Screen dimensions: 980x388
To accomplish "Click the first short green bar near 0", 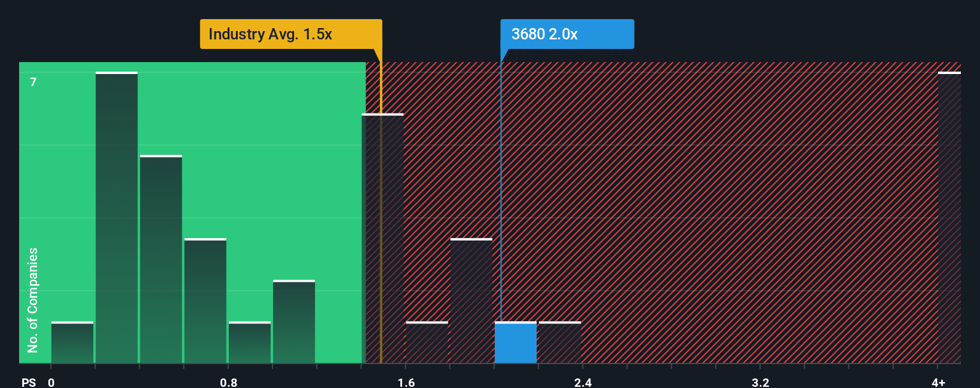I will tap(72, 343).
